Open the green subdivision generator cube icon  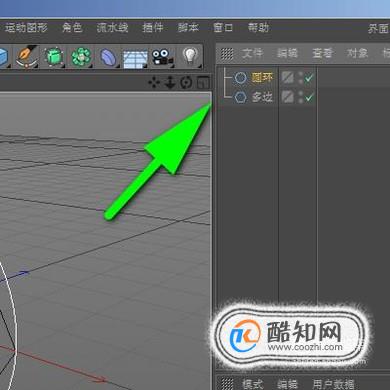[53, 56]
